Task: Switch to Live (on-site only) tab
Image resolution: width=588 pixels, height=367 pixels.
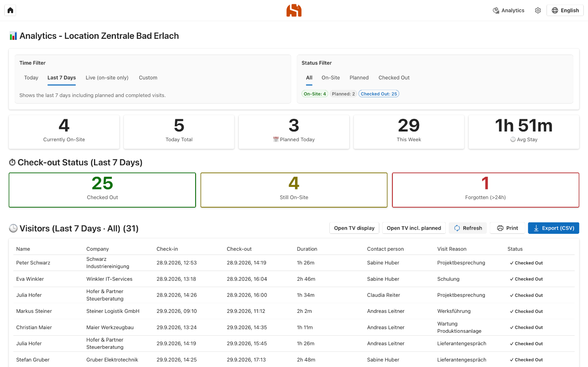Action: click(107, 78)
